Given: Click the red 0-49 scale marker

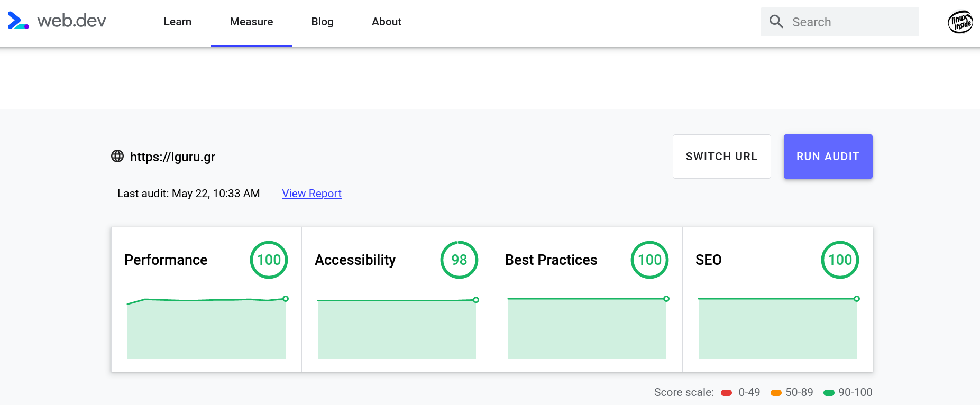Looking at the screenshot, I should [726, 392].
